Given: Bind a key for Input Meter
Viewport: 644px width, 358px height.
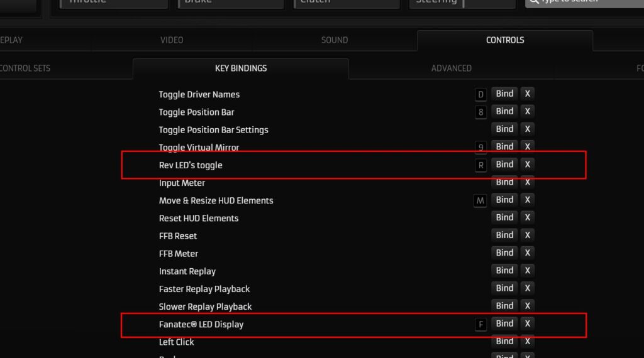Looking at the screenshot, I should click(504, 182).
